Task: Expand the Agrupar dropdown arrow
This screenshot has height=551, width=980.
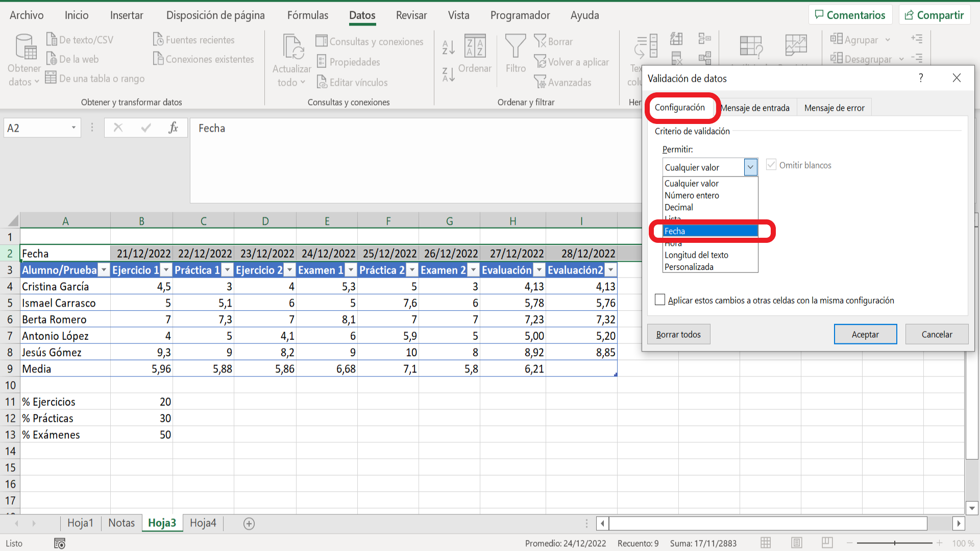Action: point(888,40)
